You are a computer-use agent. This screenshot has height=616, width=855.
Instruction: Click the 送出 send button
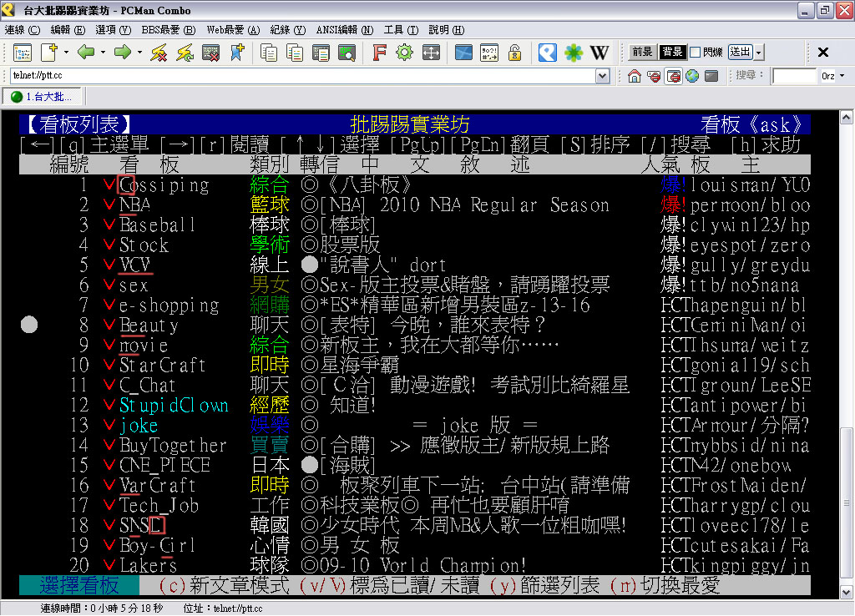[x=741, y=53]
